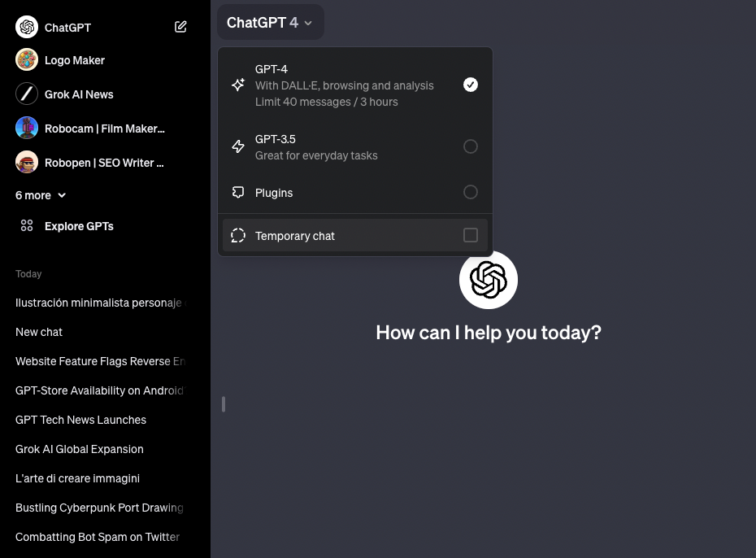The image size is (756, 558).
Task: Click the ChatGPT logo in sidebar
Action: click(x=27, y=27)
